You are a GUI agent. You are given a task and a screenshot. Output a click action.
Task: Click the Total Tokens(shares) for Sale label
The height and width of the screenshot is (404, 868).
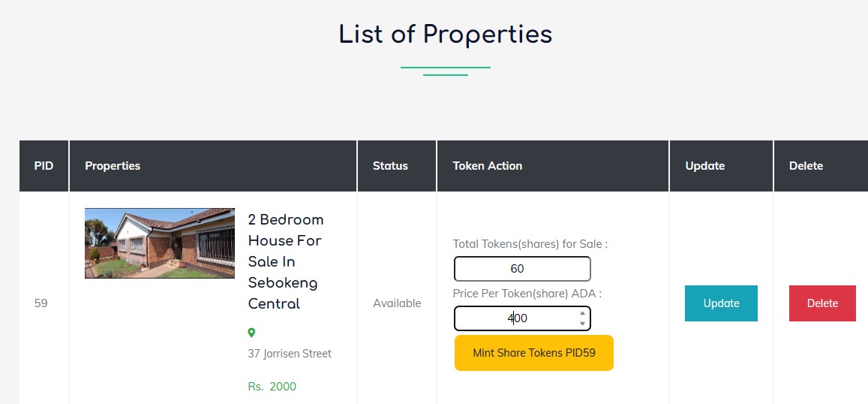click(530, 244)
